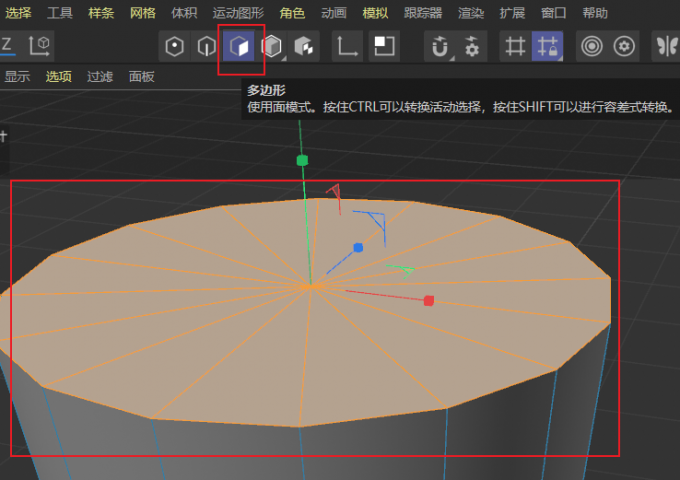Screen dimensions: 680x480
Task: Open the 跟踪器 menu
Action: point(423,13)
